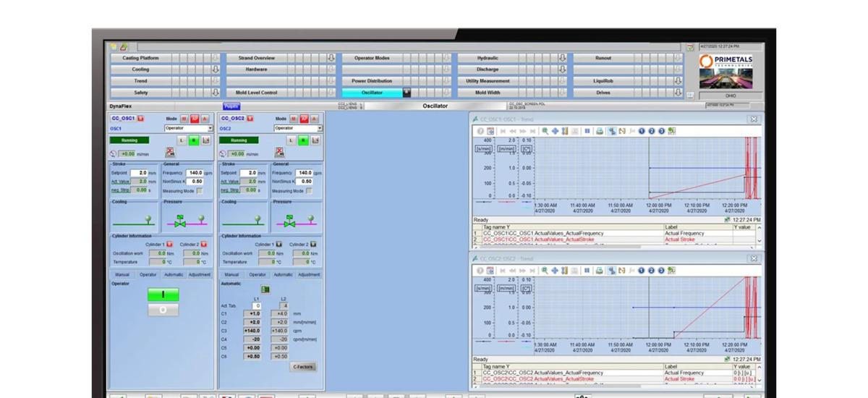Open help in the OSC1 trend toolbar
The image size is (868, 398).
pyautogui.click(x=480, y=131)
